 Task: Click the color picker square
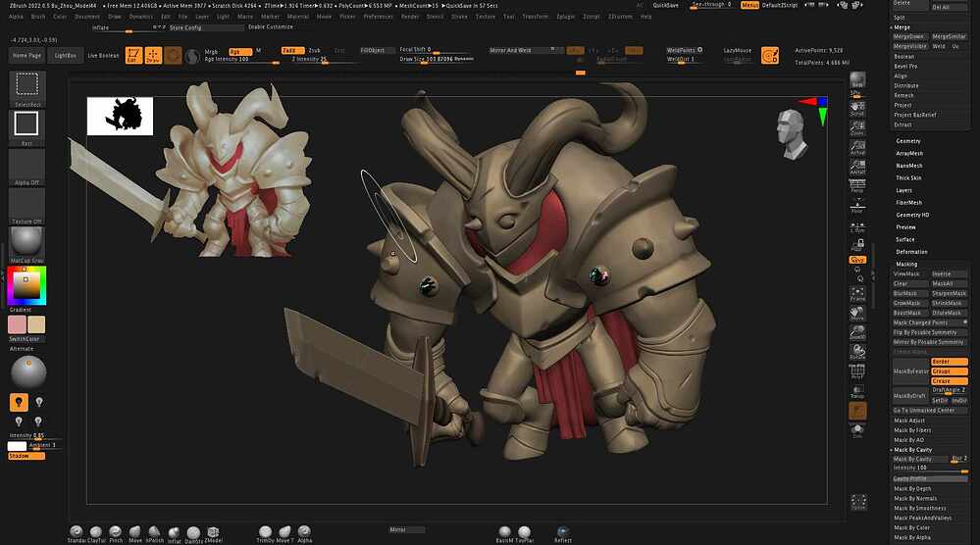[x=26, y=285]
